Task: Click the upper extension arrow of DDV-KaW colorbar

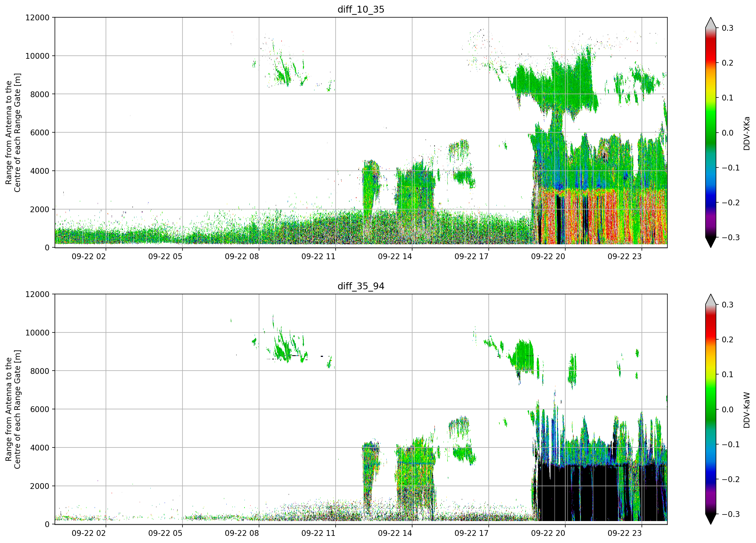Action: pyautogui.click(x=711, y=299)
